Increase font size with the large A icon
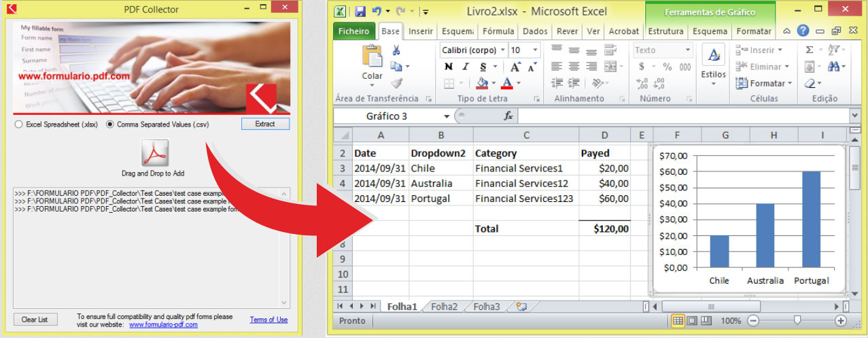This screenshot has height=338, width=868. pos(515,67)
